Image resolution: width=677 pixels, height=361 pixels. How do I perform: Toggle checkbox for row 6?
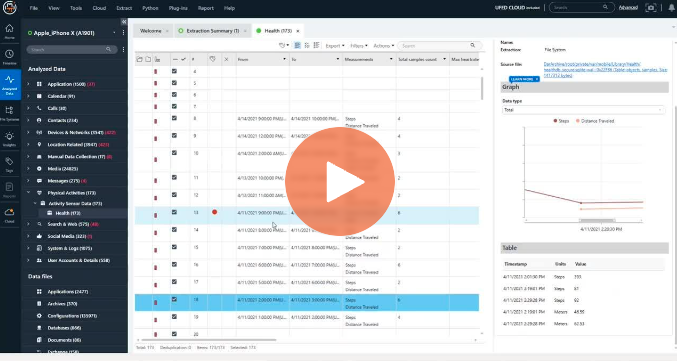[174, 95]
